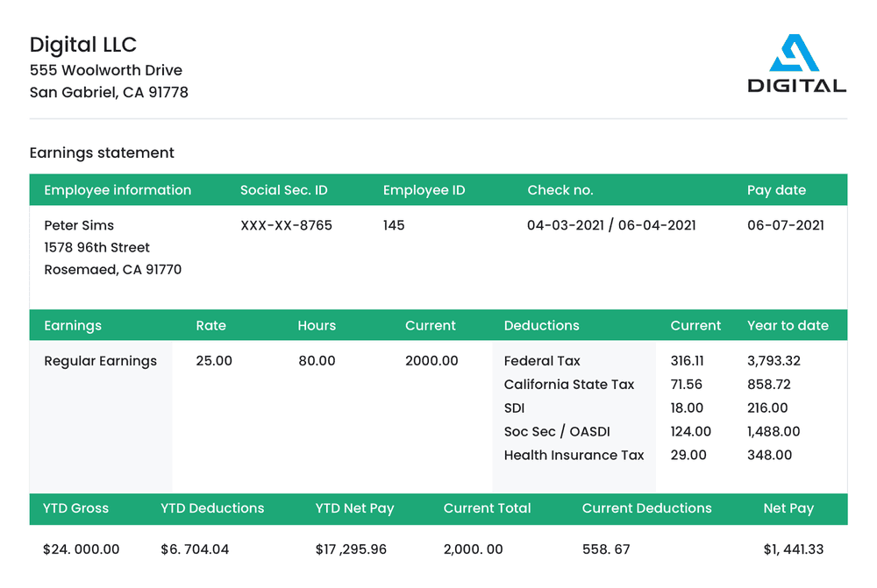Viewport: 877px width, 588px height.
Task: Select employee name Peter Sims
Action: (x=79, y=225)
